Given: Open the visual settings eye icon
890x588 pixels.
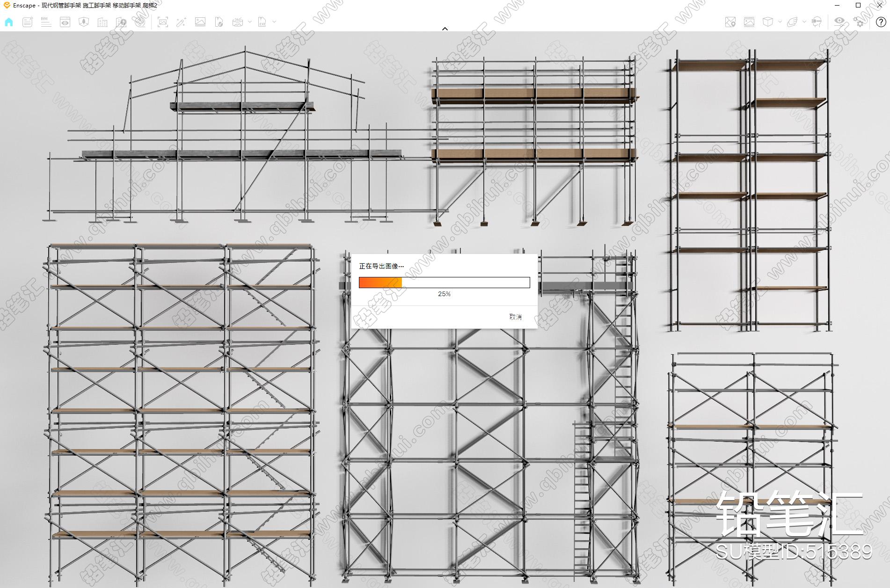Looking at the screenshot, I should (840, 22).
